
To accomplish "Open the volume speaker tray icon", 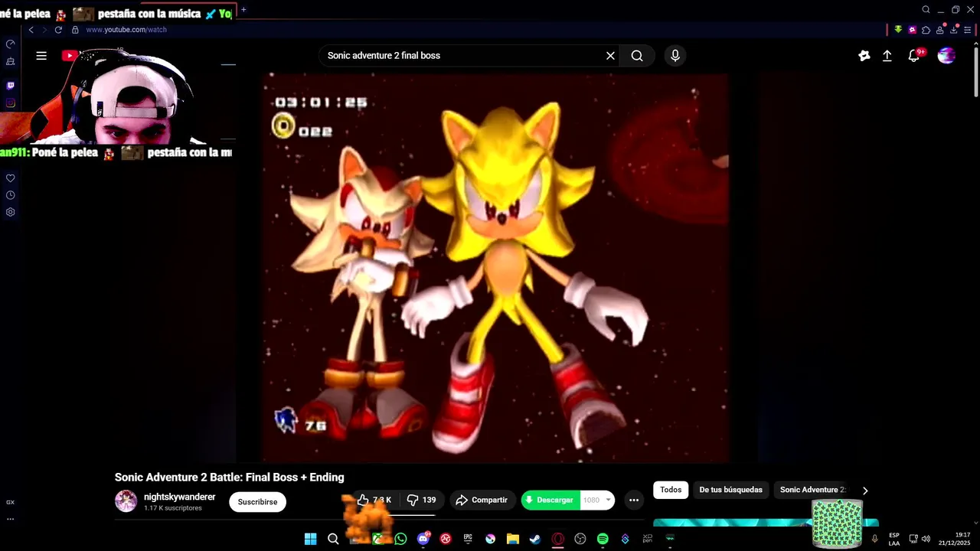I will click(926, 539).
